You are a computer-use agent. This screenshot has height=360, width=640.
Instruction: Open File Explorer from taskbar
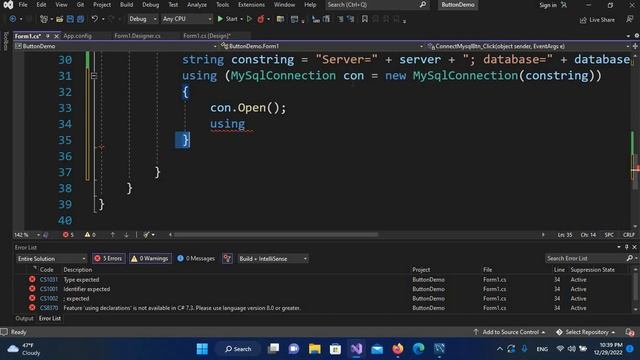pyautogui.click(x=315, y=349)
